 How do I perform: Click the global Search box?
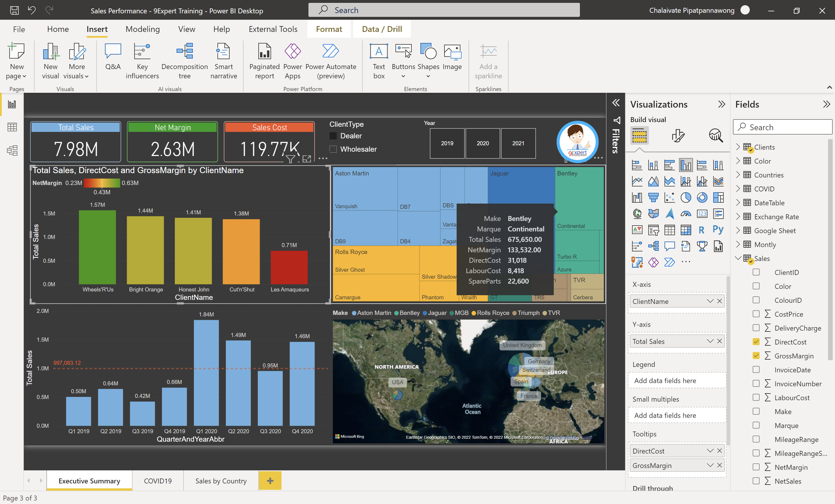(x=444, y=10)
